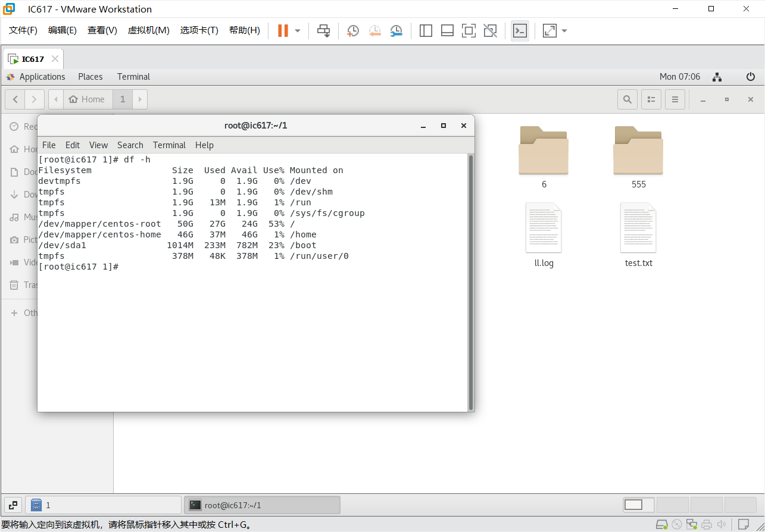
Task: Open the terminal's File menu
Action: coord(49,145)
